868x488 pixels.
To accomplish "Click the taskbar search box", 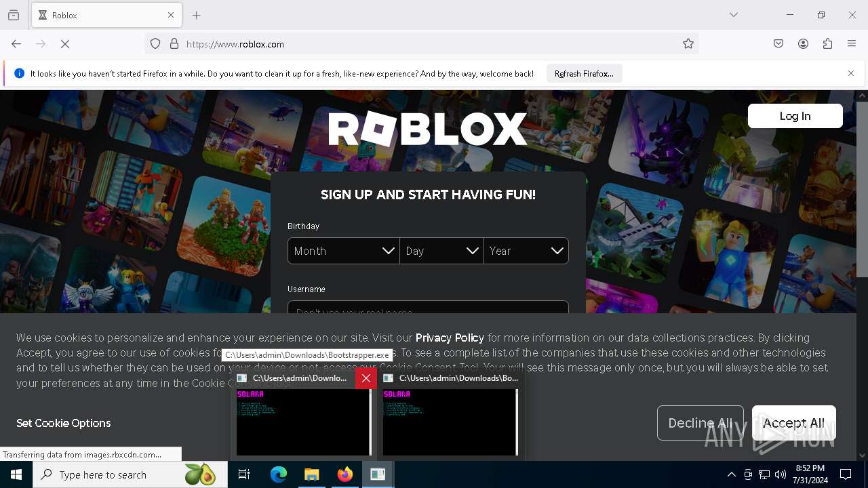I will click(130, 474).
